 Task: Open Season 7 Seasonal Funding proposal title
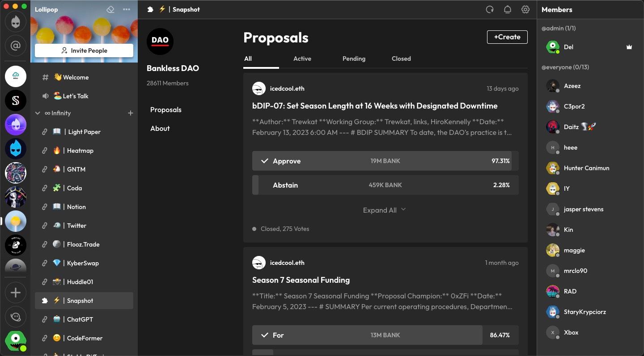tap(301, 280)
